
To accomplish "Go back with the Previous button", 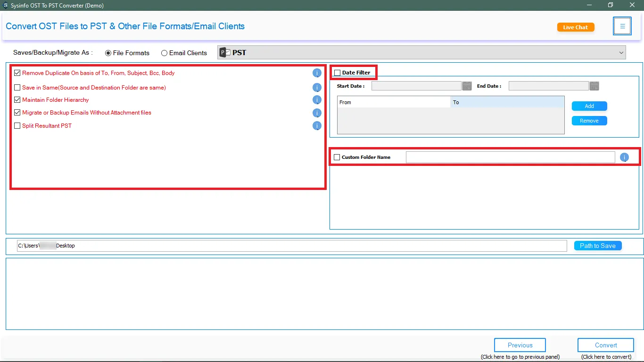I will click(x=520, y=345).
